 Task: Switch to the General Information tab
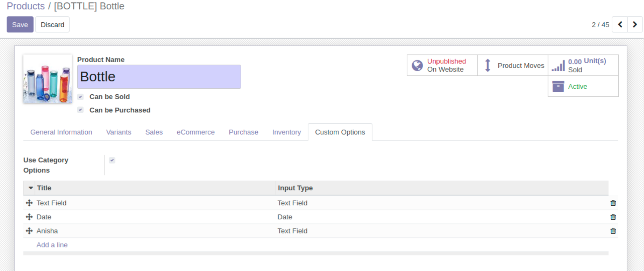tap(61, 132)
